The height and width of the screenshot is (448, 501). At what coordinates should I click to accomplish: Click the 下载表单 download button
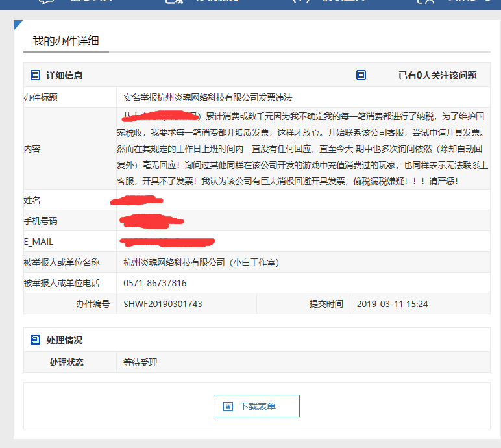click(x=256, y=406)
